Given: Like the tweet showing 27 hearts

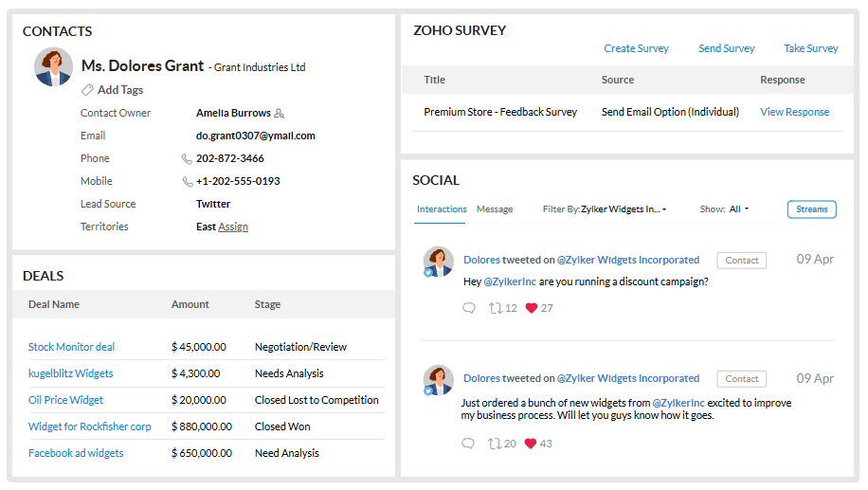Looking at the screenshot, I should pyautogui.click(x=532, y=308).
